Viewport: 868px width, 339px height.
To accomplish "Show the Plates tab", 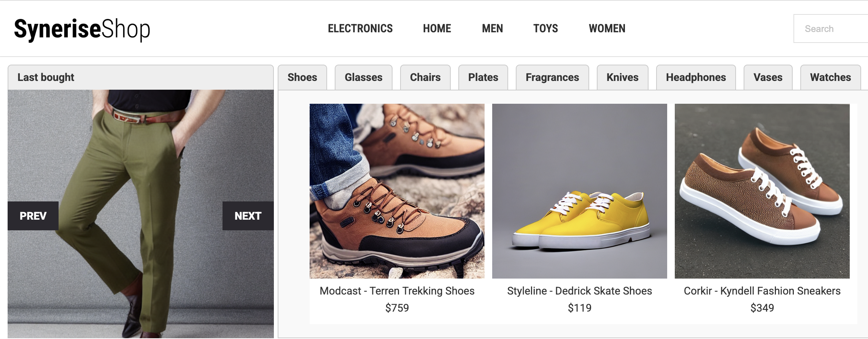I will [483, 78].
